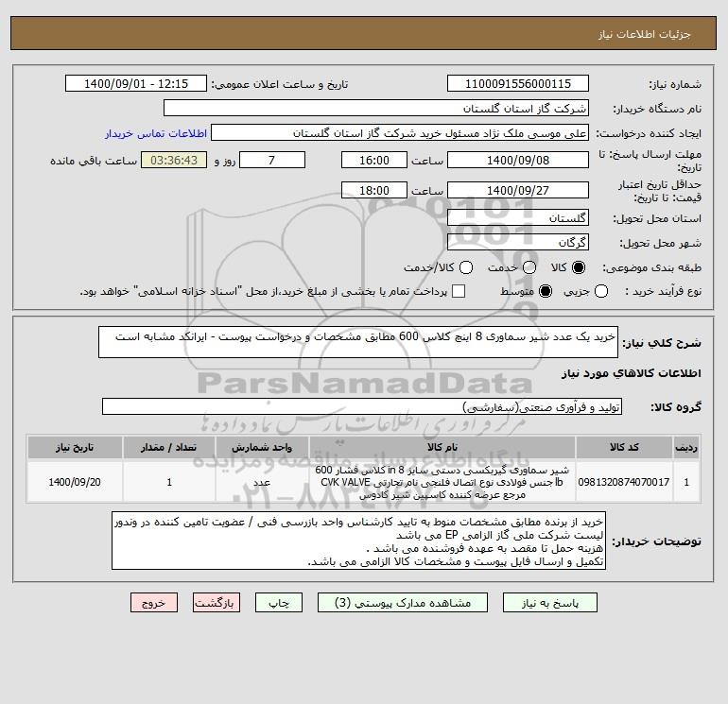The width and height of the screenshot is (728, 704).
Task: Open the اطلاعات تماس خریدار link
Action: pos(156,133)
